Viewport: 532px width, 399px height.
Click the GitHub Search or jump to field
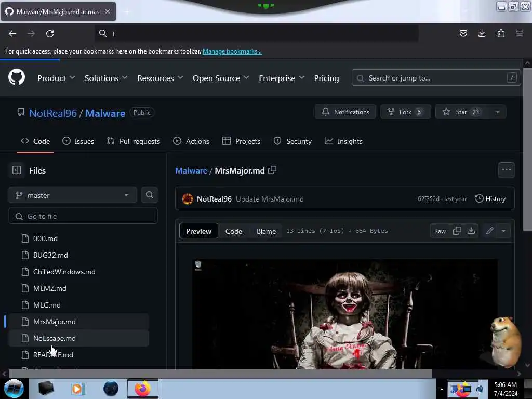(x=436, y=78)
